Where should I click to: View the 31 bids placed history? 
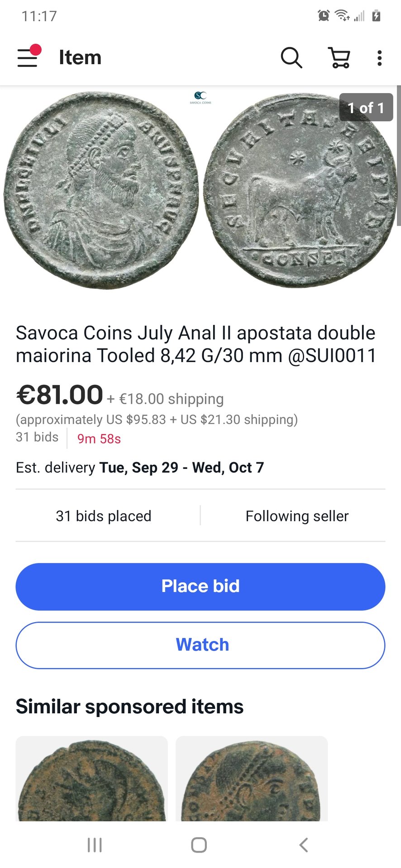(x=104, y=516)
